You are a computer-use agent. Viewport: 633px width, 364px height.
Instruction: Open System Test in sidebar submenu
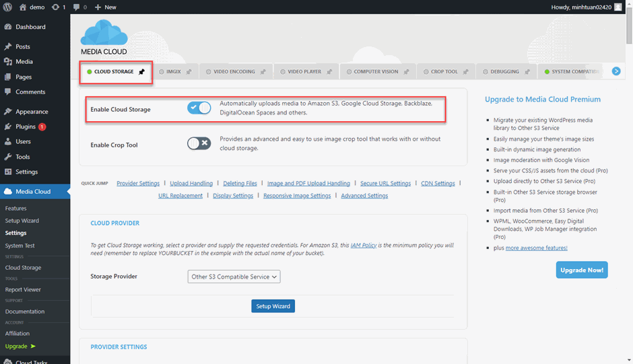(20, 246)
